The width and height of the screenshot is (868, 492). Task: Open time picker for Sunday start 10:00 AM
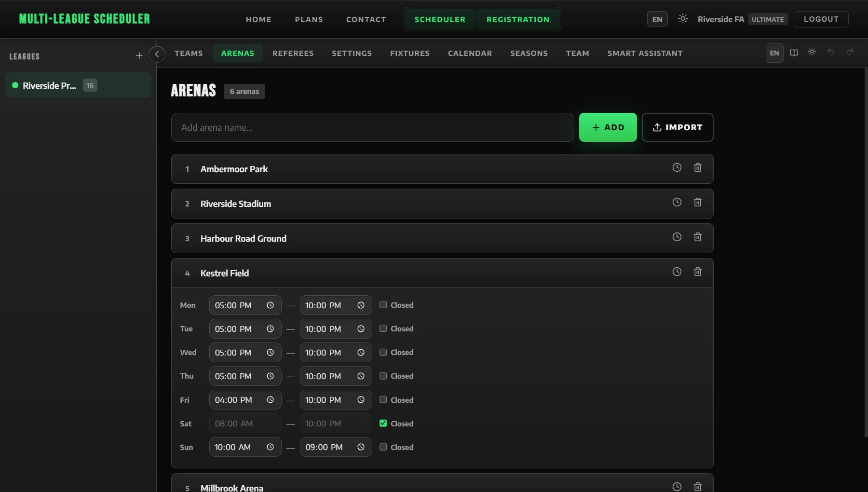click(270, 447)
